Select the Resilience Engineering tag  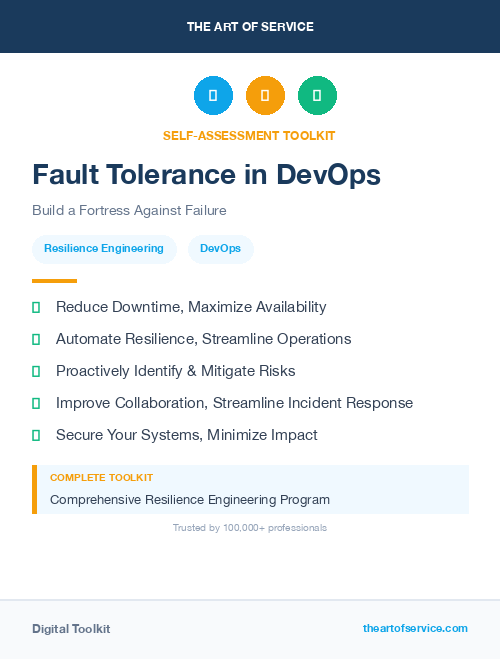[104, 249]
